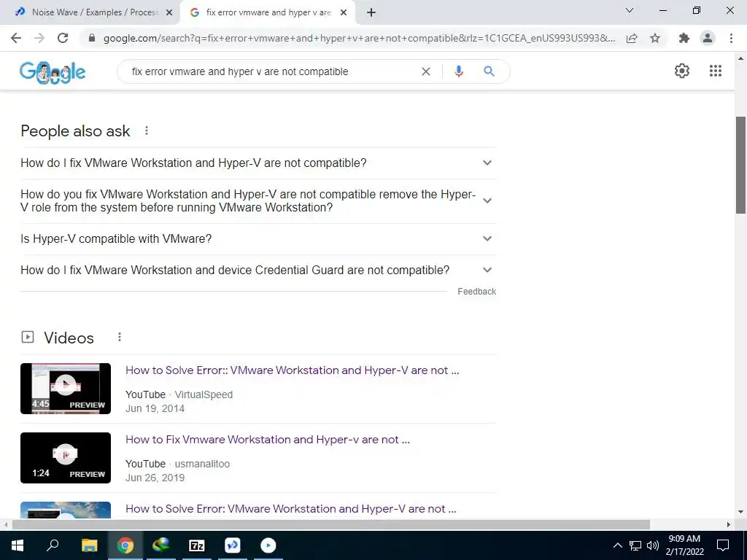Show hidden system tray icons
The width and height of the screenshot is (747, 560).
[x=617, y=545]
